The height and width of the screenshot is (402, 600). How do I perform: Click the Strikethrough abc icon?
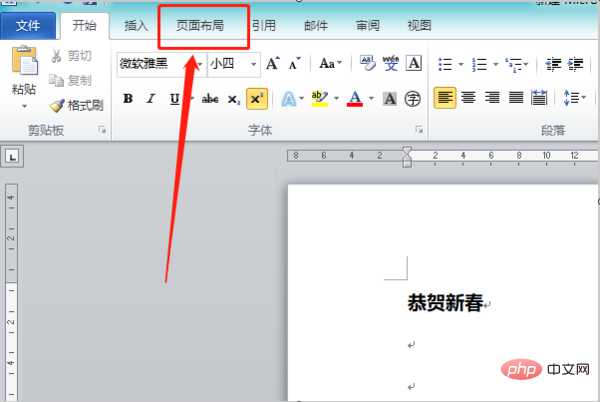click(210, 98)
